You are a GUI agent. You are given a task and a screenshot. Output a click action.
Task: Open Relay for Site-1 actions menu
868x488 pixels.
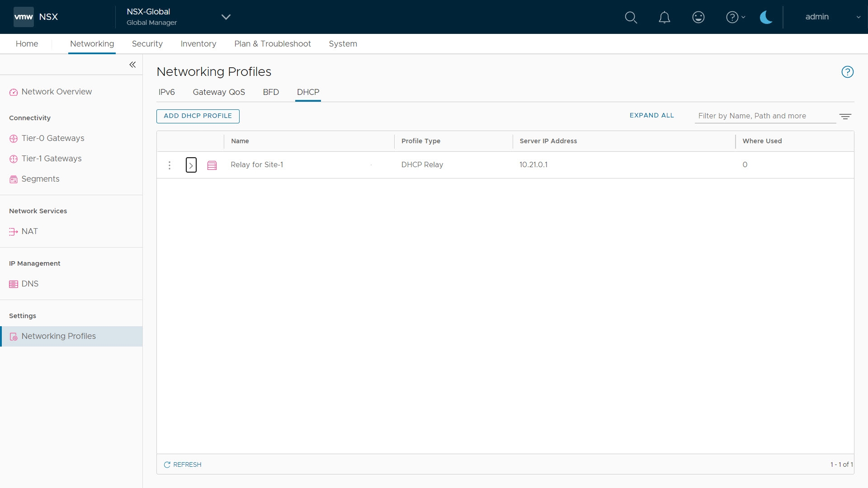point(170,165)
